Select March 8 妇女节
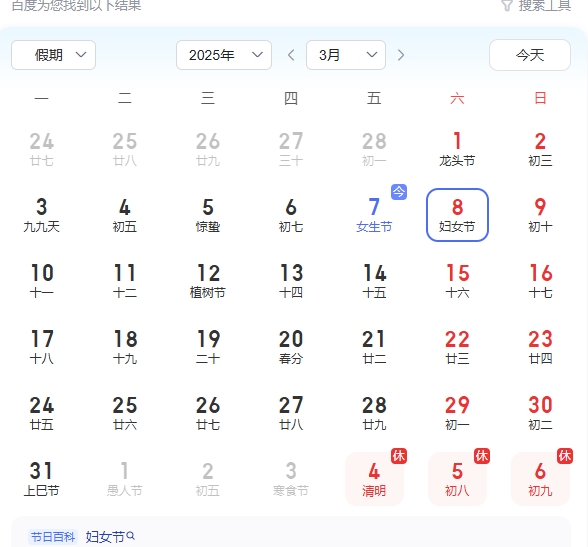588x547 pixels. pyautogui.click(x=457, y=215)
